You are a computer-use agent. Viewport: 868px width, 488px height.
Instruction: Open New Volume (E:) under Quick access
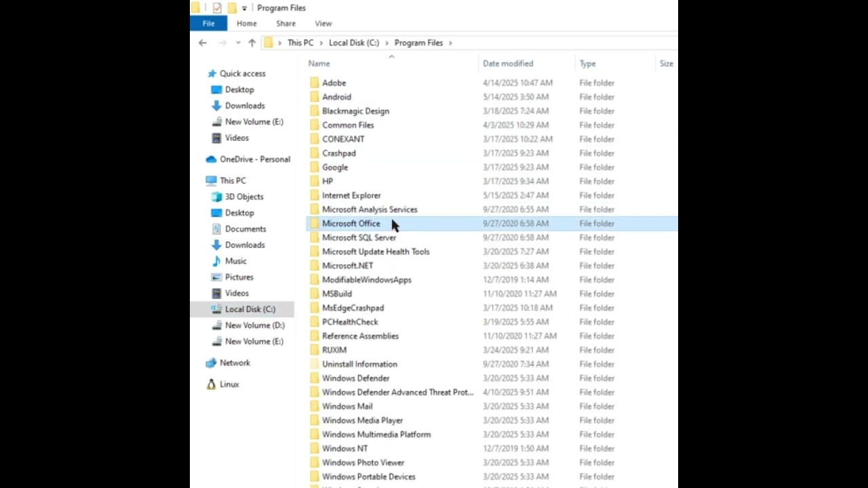pyautogui.click(x=254, y=122)
